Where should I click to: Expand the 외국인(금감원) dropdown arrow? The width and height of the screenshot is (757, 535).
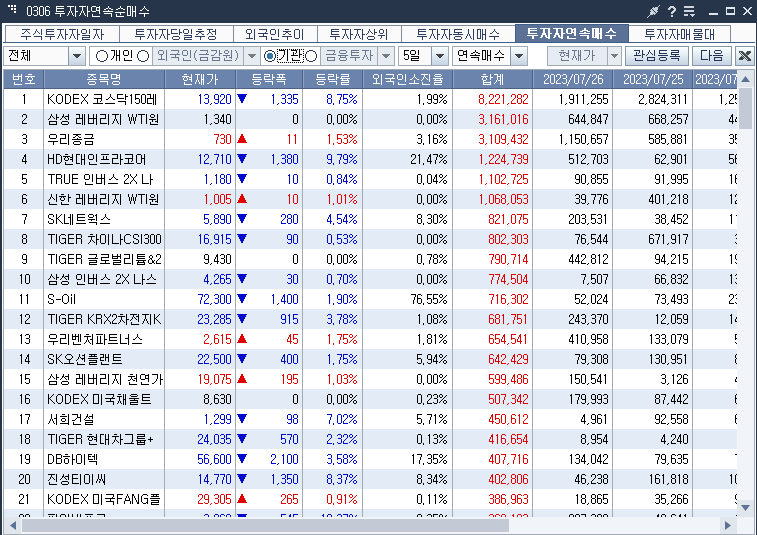[x=252, y=56]
